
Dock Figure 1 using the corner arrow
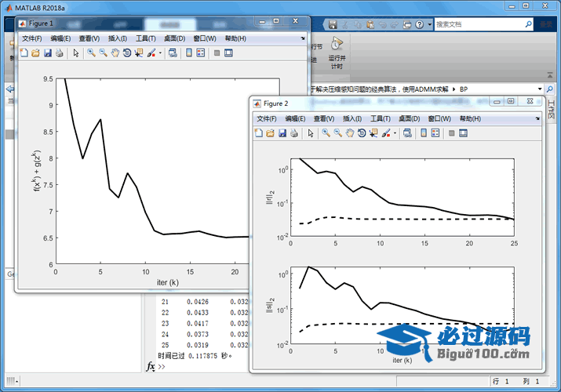click(x=303, y=38)
